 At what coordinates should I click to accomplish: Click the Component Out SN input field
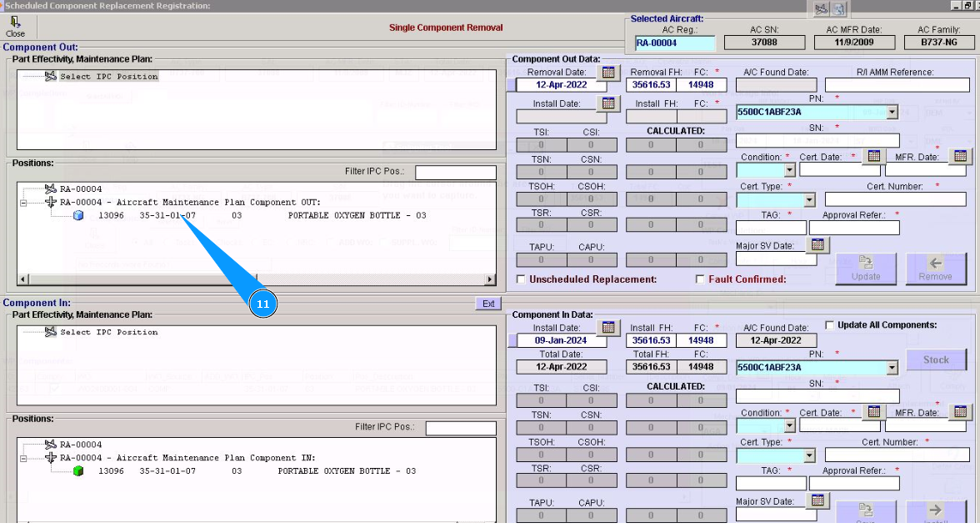click(817, 140)
